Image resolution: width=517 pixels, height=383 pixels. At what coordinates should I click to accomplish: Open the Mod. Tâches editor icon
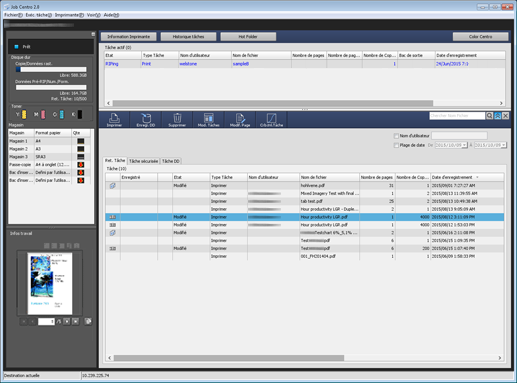coord(208,120)
